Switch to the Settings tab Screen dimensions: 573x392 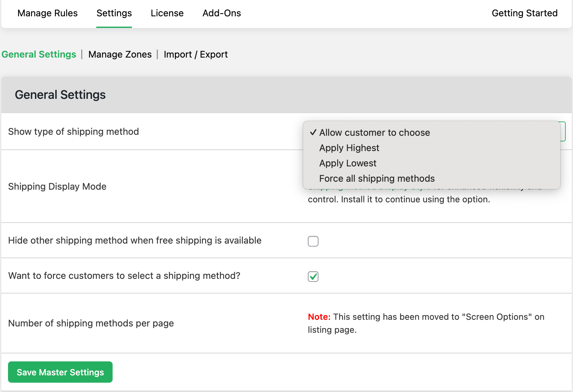tap(114, 13)
